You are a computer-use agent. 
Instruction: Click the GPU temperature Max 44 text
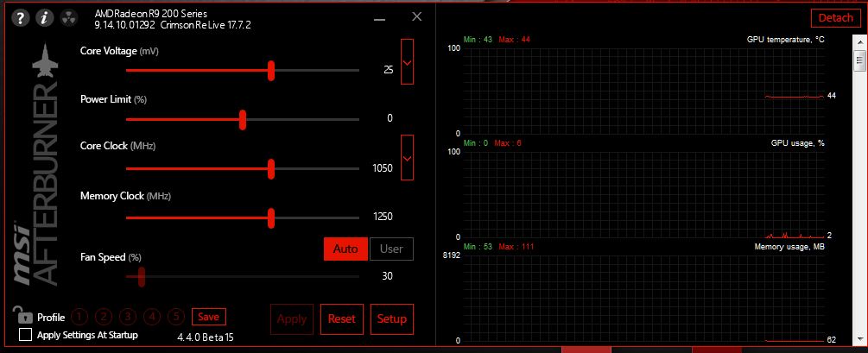514,40
